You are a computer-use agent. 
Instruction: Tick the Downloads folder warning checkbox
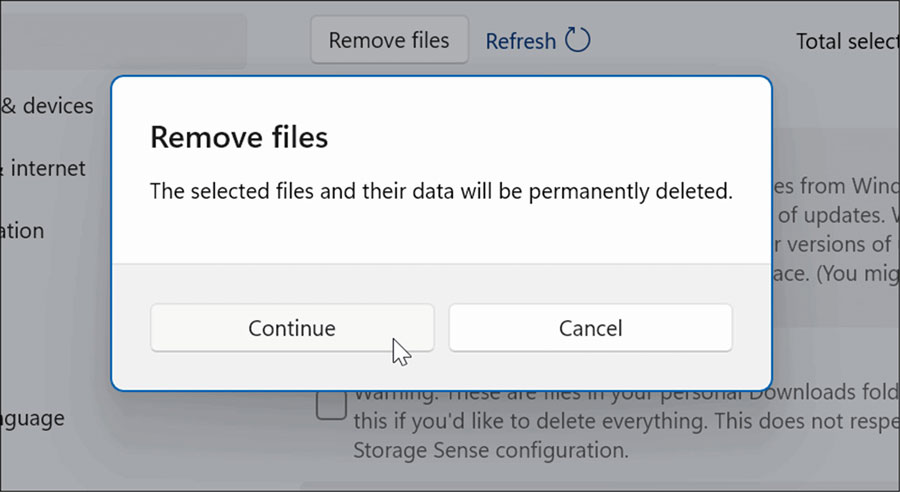coord(331,405)
